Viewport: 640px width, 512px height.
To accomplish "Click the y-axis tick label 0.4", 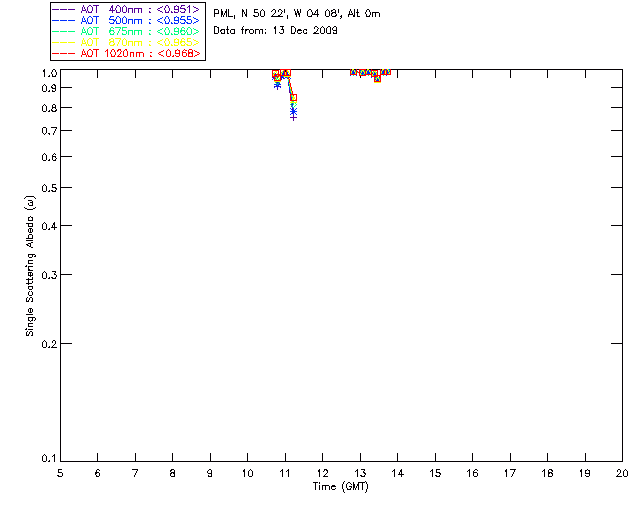I will (49, 226).
